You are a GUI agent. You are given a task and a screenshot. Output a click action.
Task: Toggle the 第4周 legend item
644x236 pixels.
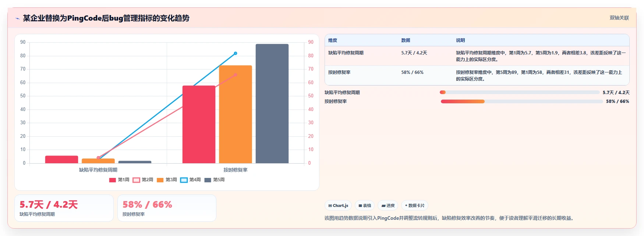[191, 180]
